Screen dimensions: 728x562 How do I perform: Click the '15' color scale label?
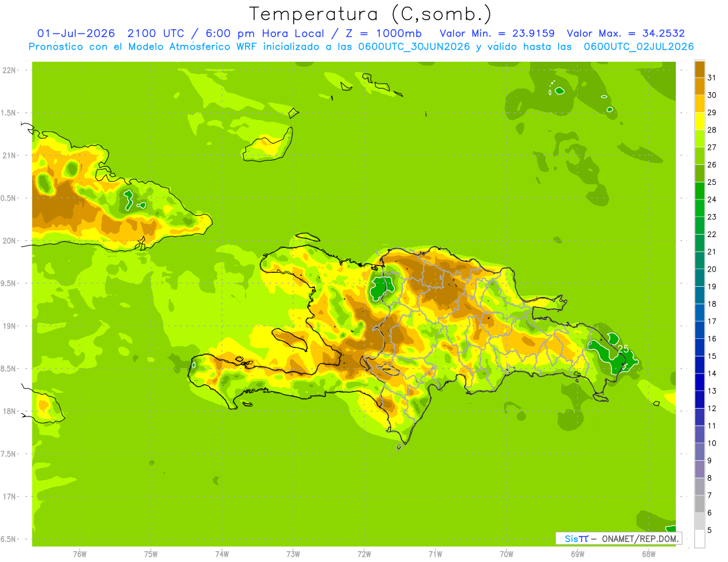(712, 356)
